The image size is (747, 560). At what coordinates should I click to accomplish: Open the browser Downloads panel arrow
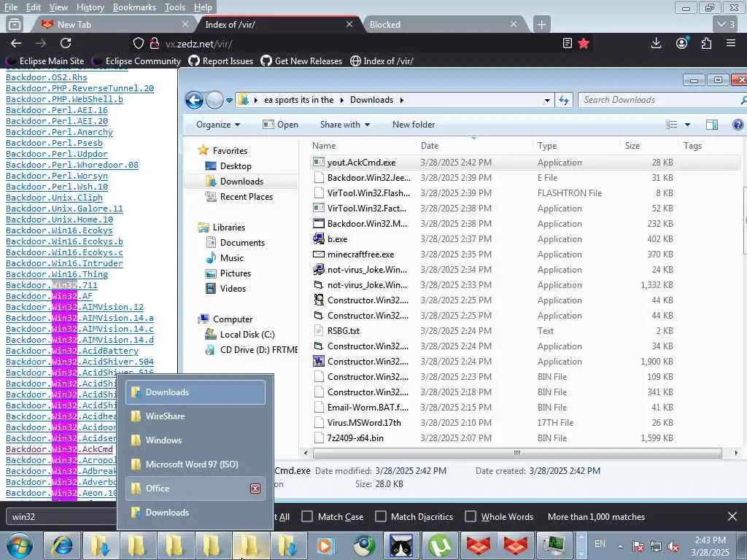(656, 43)
